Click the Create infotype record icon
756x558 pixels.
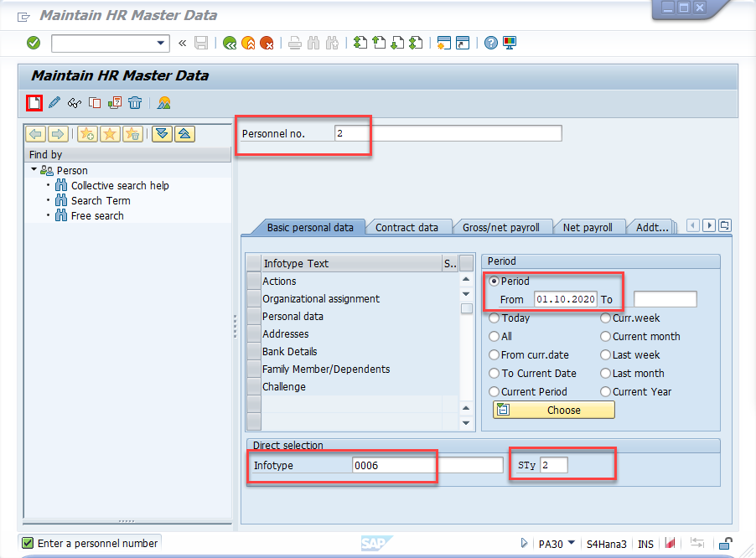tap(34, 103)
